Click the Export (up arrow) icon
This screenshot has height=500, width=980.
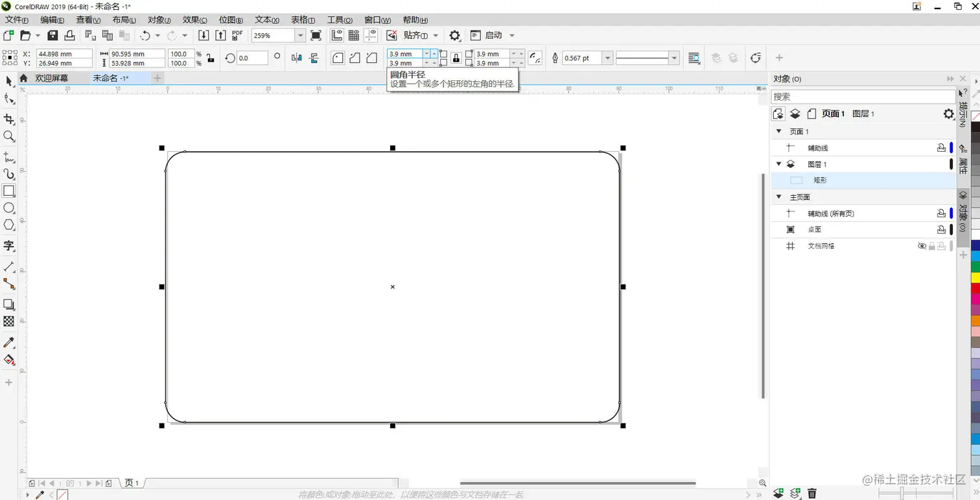pos(220,36)
